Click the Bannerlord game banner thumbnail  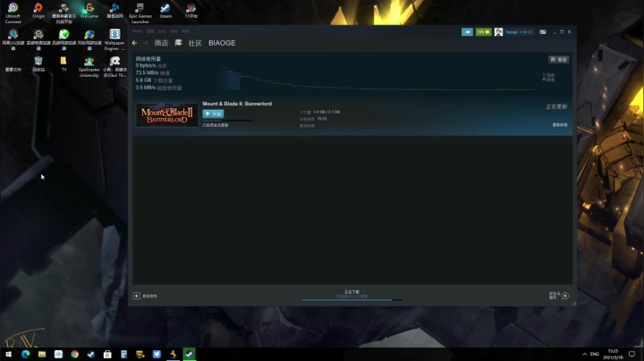pos(166,115)
